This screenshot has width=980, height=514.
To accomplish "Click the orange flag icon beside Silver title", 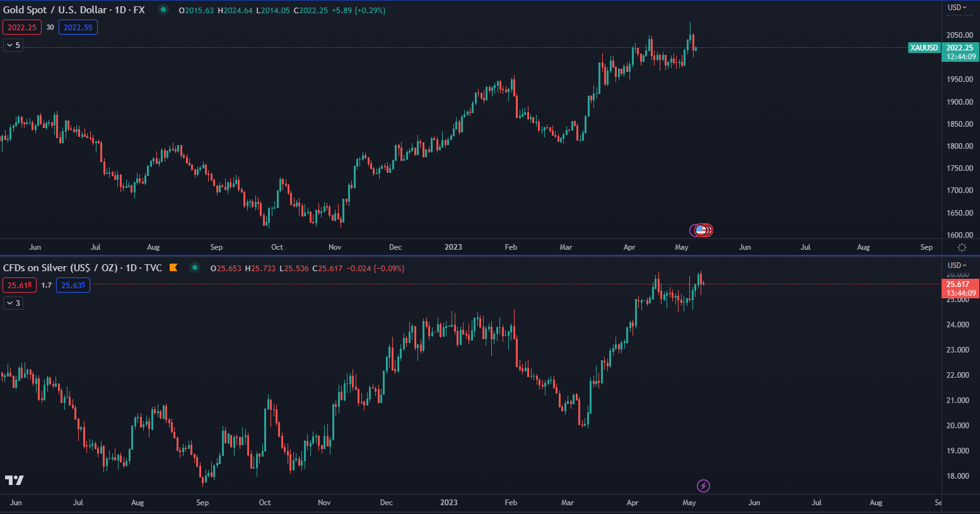I will (x=173, y=268).
